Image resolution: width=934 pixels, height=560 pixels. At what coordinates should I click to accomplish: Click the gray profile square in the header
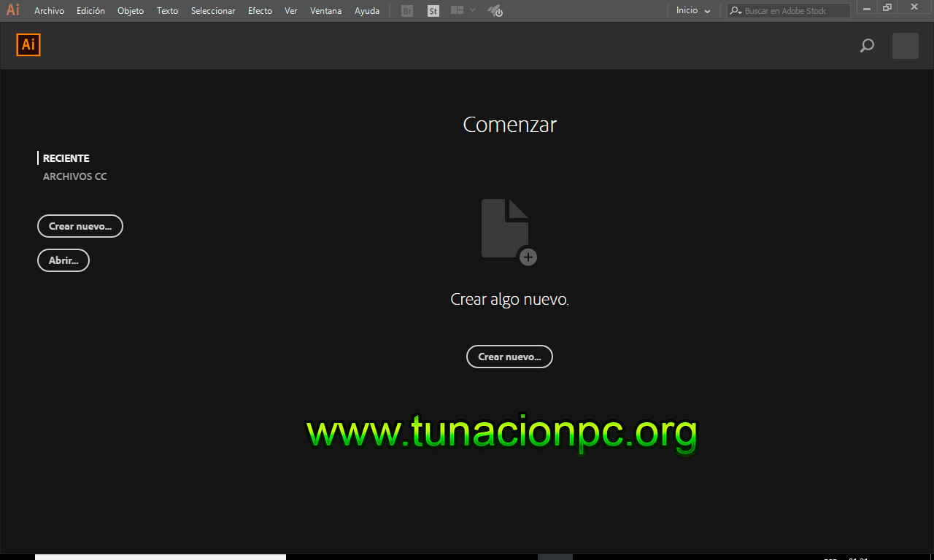pos(906,46)
